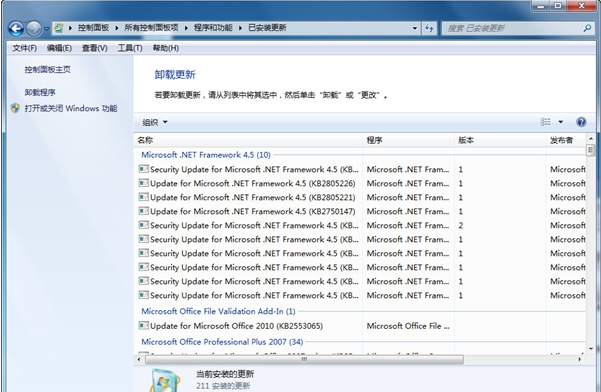The height and width of the screenshot is (392, 601).
Task: Click the magnifier search icon
Action: pyautogui.click(x=587, y=28)
